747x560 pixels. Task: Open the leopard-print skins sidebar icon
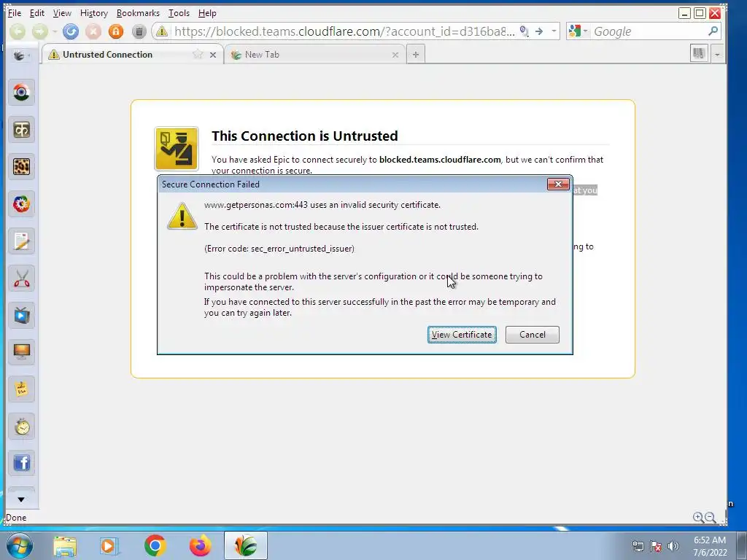tap(21, 167)
